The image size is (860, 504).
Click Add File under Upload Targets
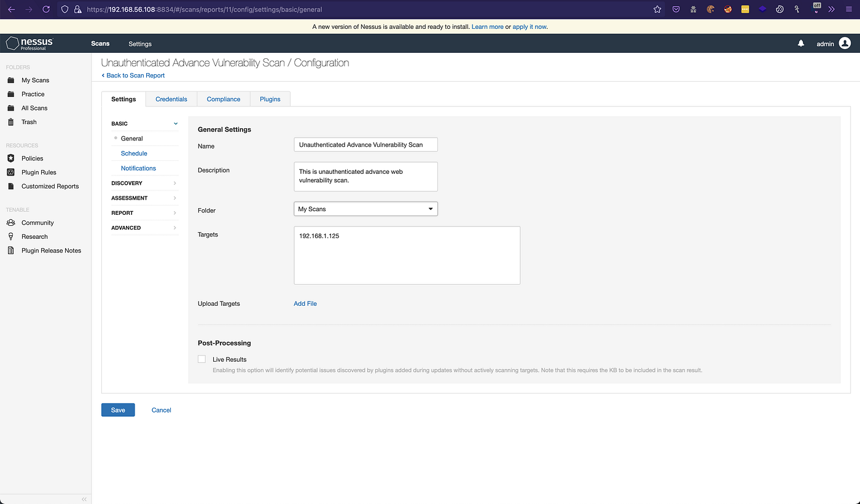(305, 303)
